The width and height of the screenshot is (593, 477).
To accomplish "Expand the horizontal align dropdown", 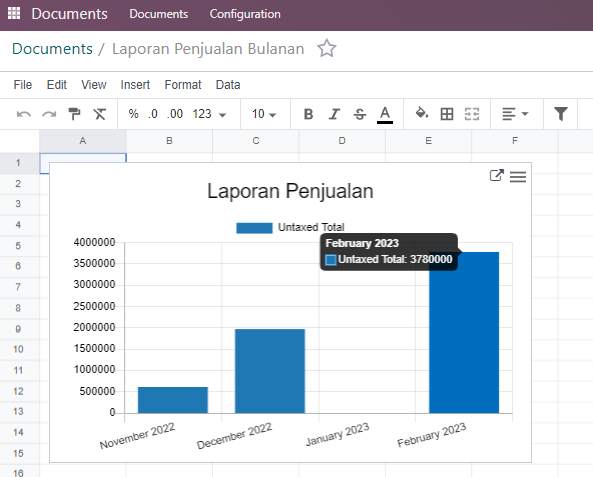I will [x=515, y=114].
